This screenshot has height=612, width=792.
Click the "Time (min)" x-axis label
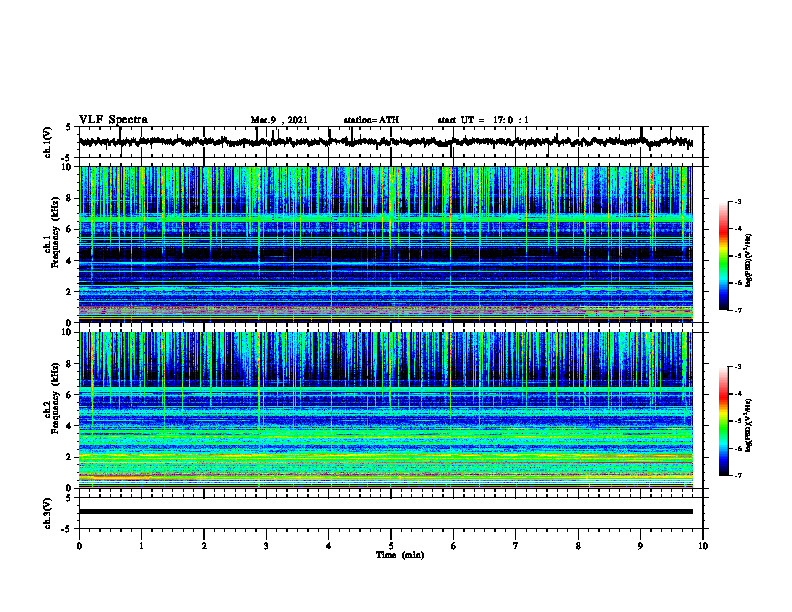click(400, 555)
